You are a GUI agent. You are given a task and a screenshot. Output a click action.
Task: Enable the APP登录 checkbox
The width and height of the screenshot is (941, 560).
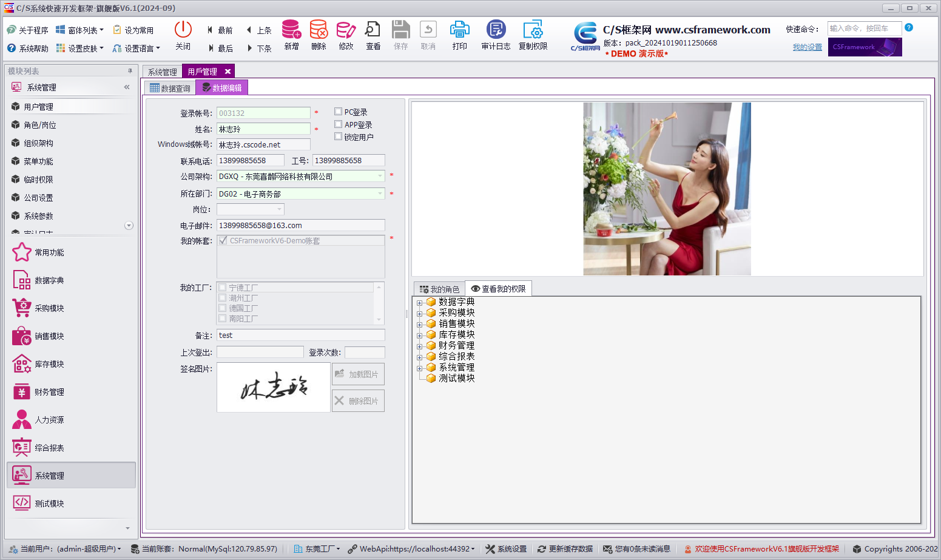click(x=339, y=124)
